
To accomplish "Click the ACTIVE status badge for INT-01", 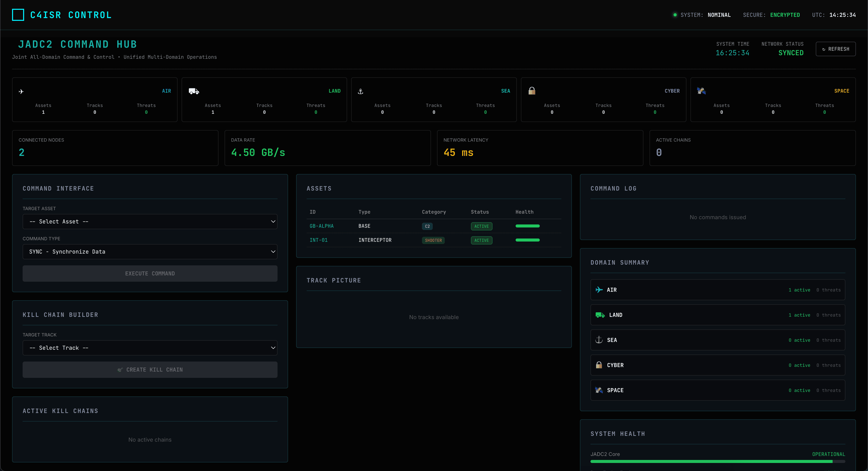I will (x=481, y=240).
